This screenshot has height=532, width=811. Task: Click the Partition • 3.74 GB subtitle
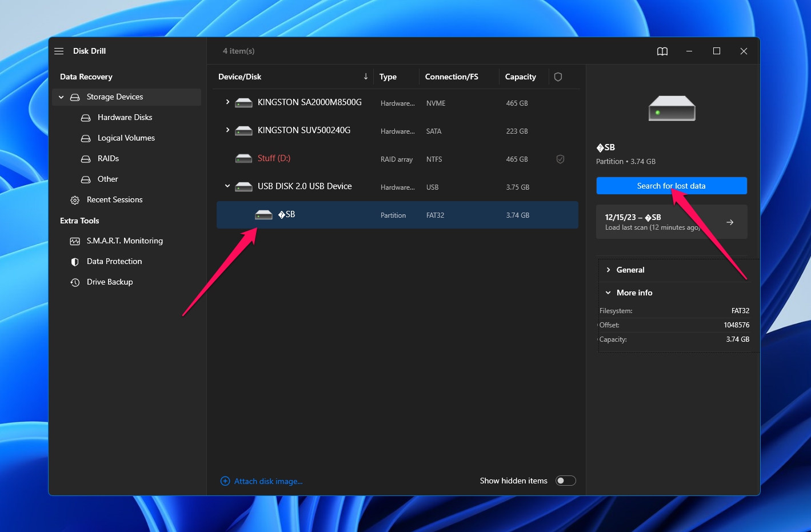click(626, 162)
